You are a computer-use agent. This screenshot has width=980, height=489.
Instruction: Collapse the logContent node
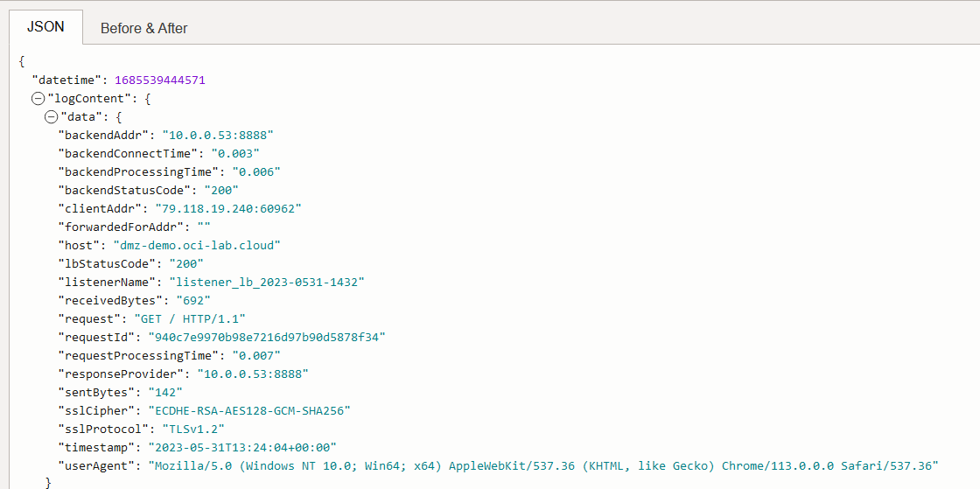click(x=38, y=99)
